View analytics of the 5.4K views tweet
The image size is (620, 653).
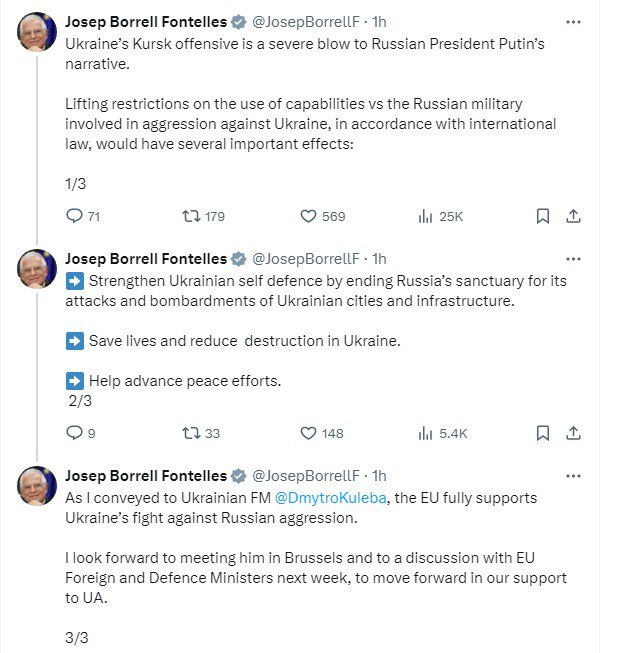click(x=424, y=433)
